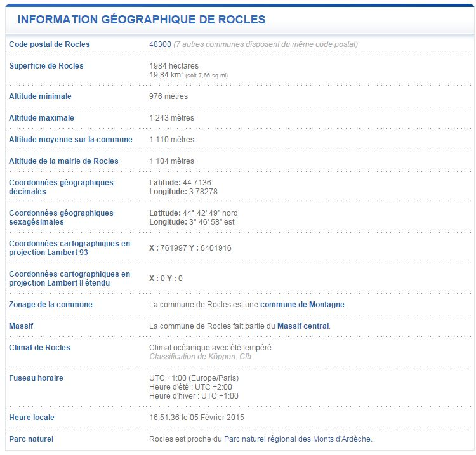Viewport: 476px width, 455px height.
Task: Click the label 'Heure locale'
Action: pyautogui.click(x=32, y=418)
